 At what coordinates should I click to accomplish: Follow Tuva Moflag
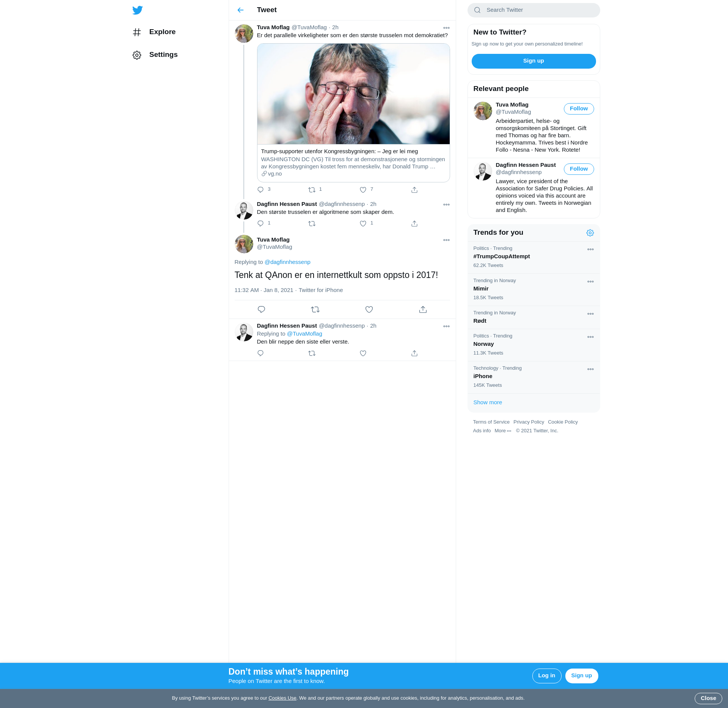click(x=579, y=109)
